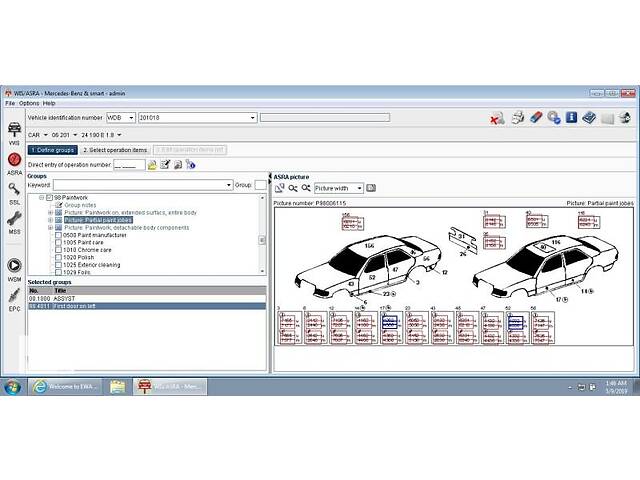Click the printer icon in the top toolbar
The image size is (640, 480).
(x=518, y=118)
